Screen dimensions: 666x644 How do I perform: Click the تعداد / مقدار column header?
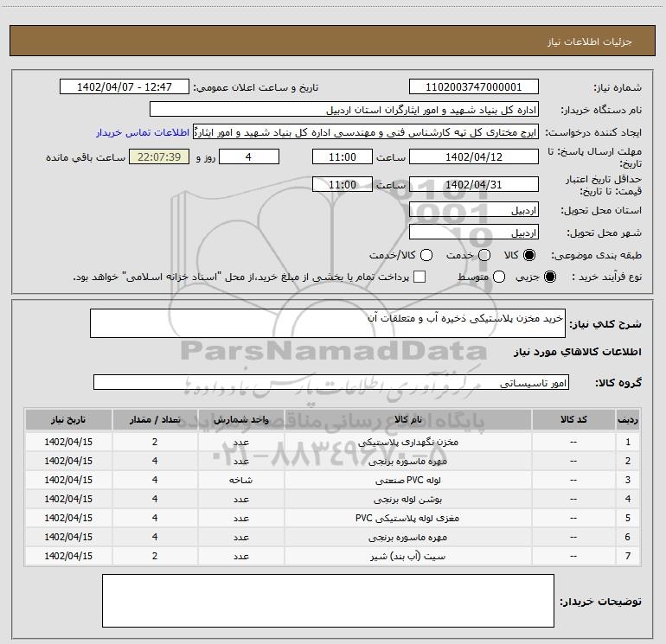point(155,420)
